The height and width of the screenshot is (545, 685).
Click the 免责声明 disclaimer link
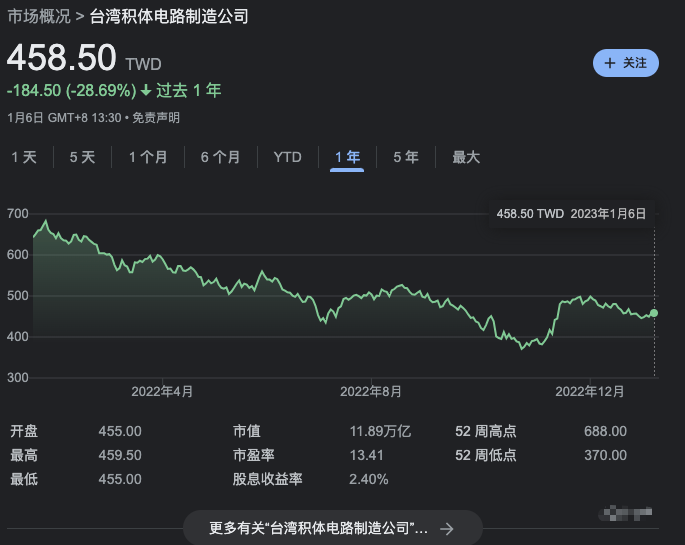[x=156, y=118]
